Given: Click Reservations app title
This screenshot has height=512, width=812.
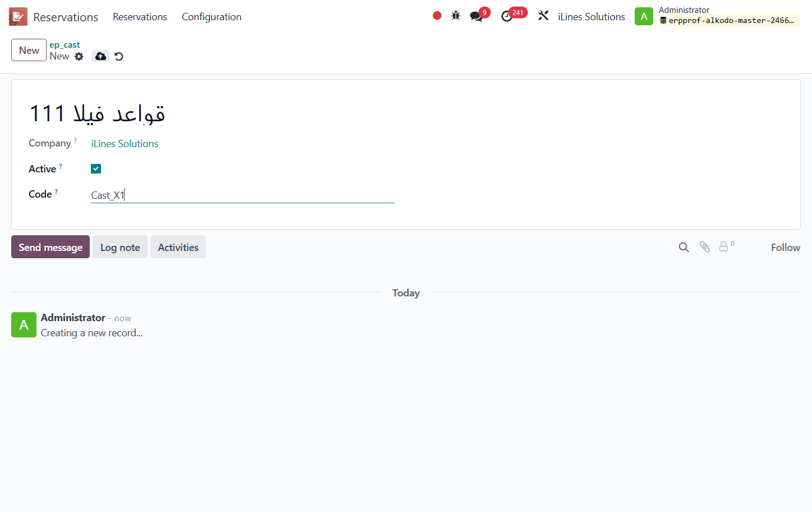Looking at the screenshot, I should [66, 17].
